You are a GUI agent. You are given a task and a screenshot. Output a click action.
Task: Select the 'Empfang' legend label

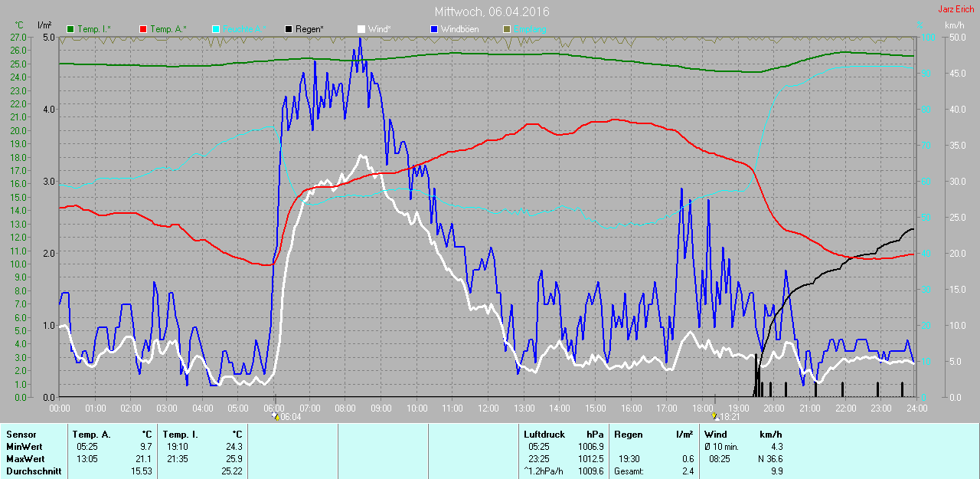[530, 29]
